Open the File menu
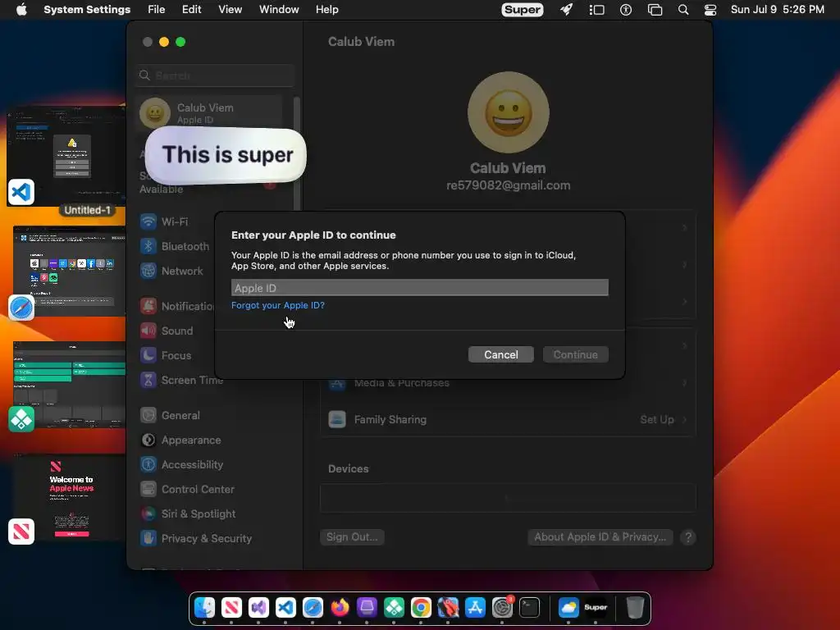This screenshot has width=840, height=630. [157, 10]
